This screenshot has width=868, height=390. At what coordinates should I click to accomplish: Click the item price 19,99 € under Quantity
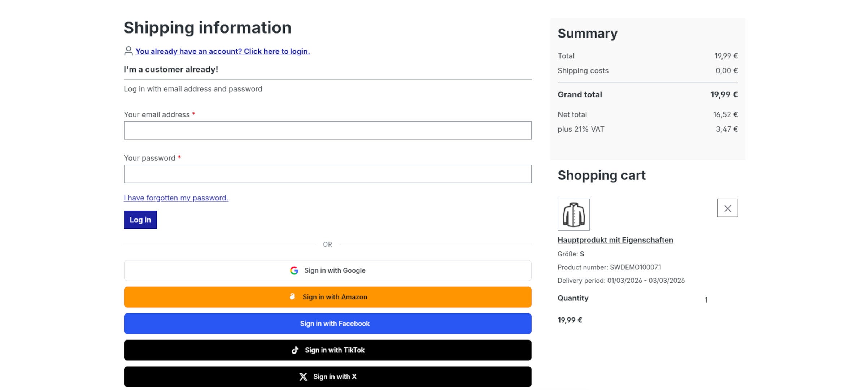[x=570, y=320]
